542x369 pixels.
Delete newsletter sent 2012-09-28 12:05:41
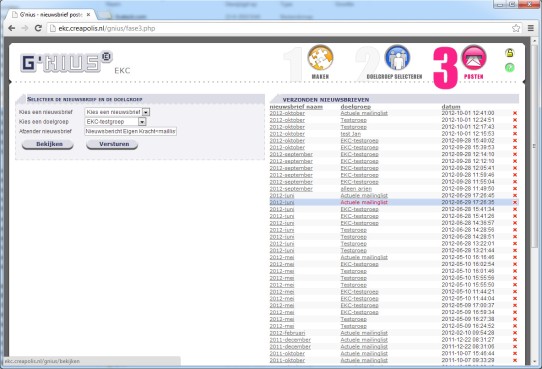(515, 168)
